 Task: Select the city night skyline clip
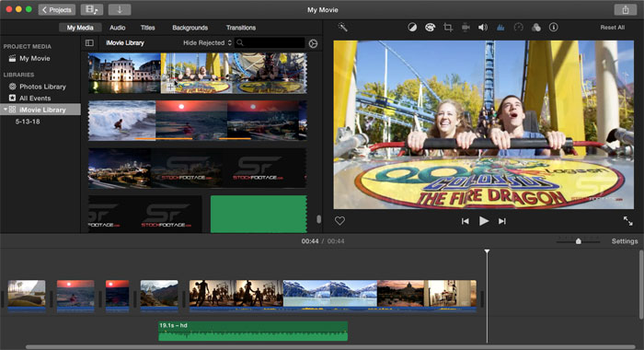(120, 169)
